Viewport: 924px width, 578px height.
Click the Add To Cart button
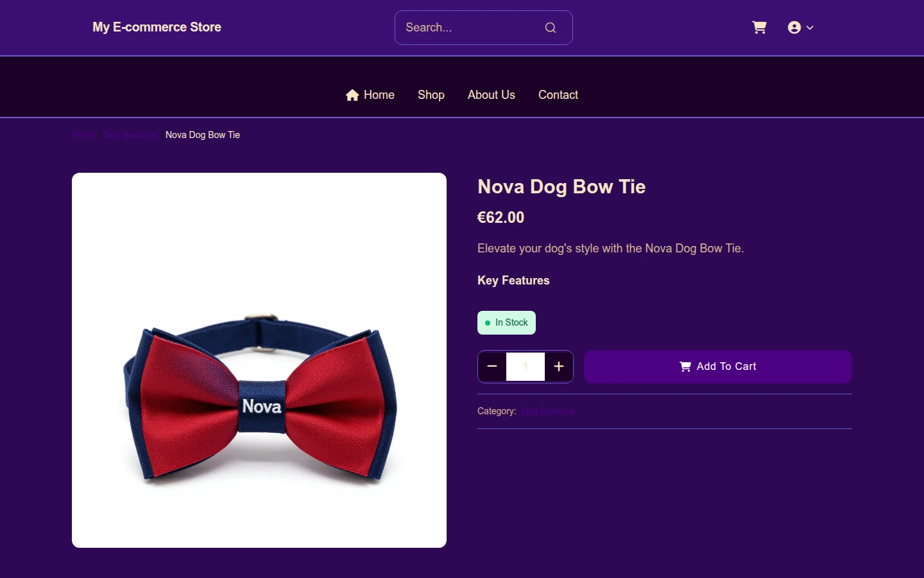click(x=718, y=367)
